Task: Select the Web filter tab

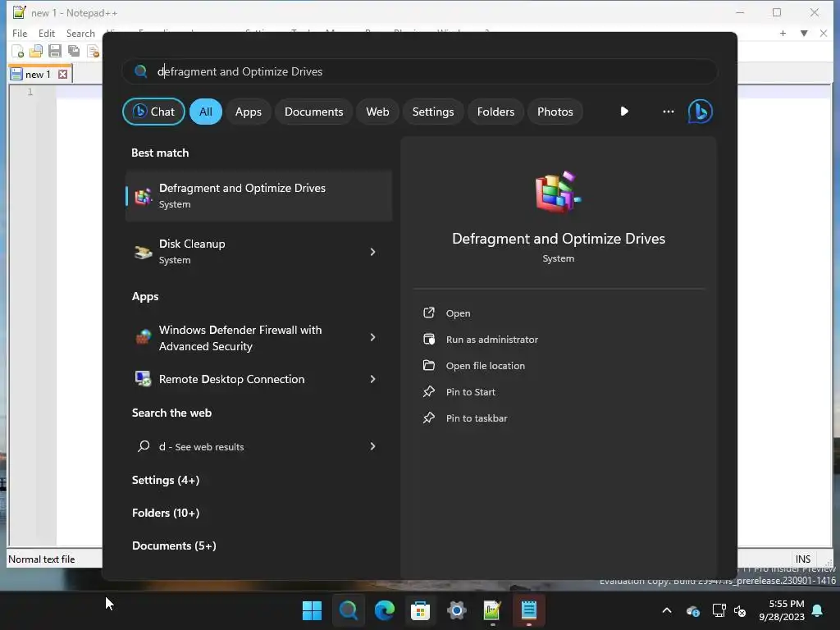Action: (x=377, y=112)
